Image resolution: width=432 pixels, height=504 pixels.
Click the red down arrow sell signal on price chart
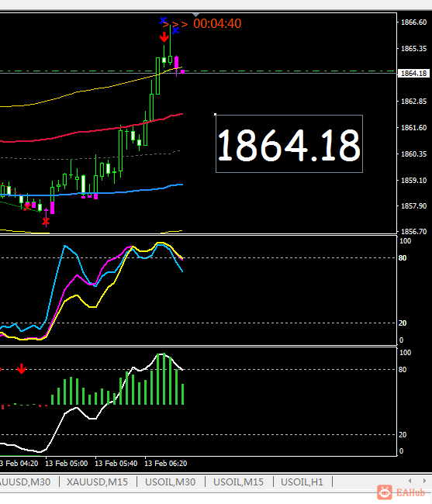tap(164, 37)
